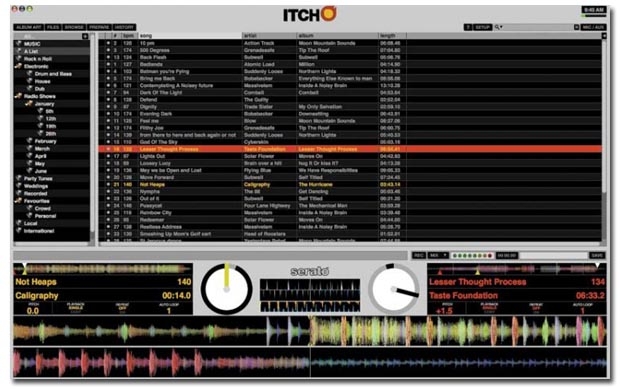Viewport: 620px width, 389px height.
Task: Click the left deck track overview waveform
Action: [x=103, y=269]
